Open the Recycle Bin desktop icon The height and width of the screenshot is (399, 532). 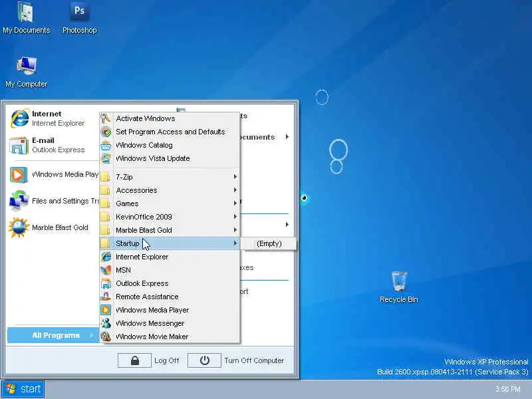[398, 287]
